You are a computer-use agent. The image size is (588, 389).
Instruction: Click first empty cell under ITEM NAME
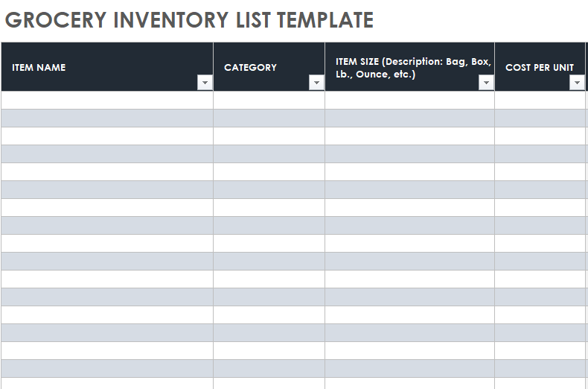pyautogui.click(x=107, y=101)
